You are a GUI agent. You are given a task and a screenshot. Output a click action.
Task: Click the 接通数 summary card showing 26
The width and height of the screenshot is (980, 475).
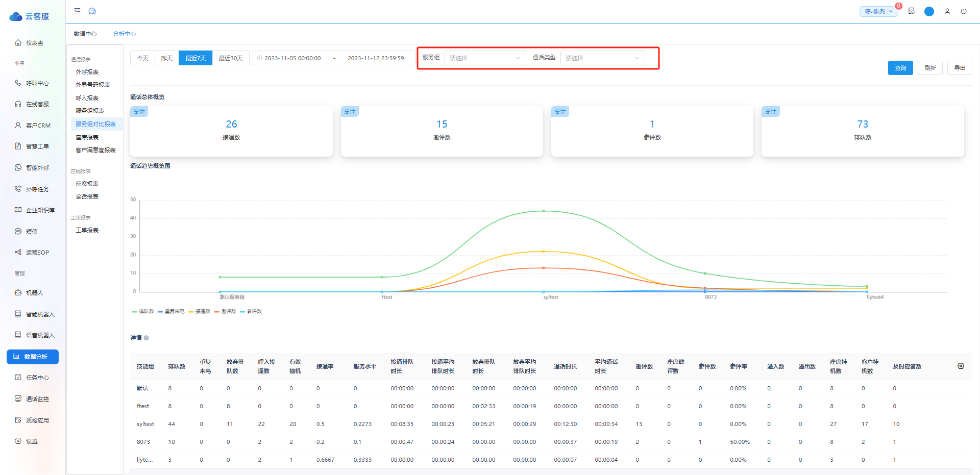(x=231, y=131)
